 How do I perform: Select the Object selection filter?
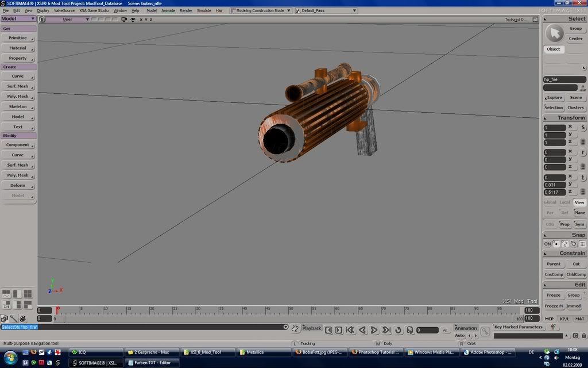pyautogui.click(x=554, y=49)
